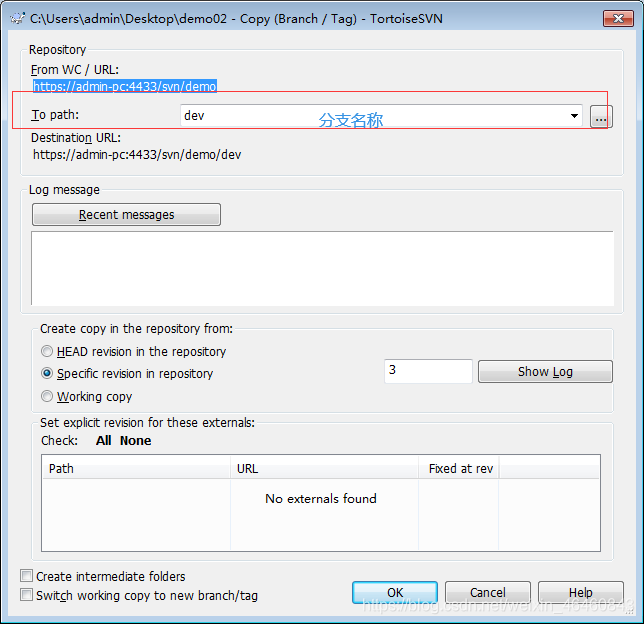The image size is (644, 624).
Task: Confirm the branch with the OK button
Action: [395, 592]
